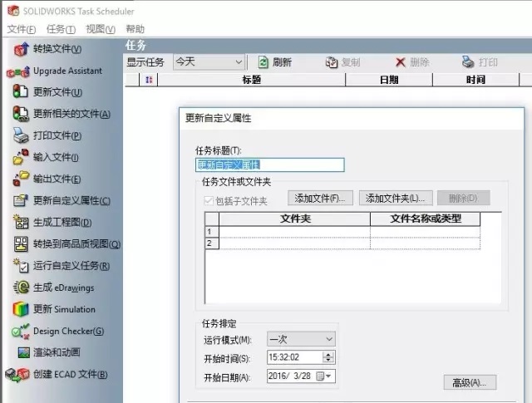Choose the 运行自定义任务(R) icon
The width and height of the screenshot is (532, 403).
coord(21,266)
